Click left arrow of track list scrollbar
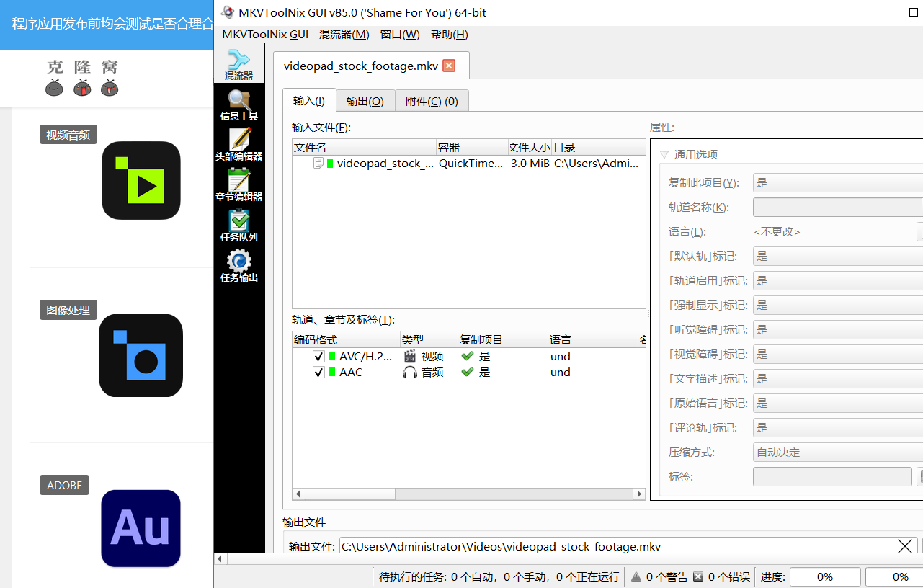923x588 pixels. click(x=299, y=494)
